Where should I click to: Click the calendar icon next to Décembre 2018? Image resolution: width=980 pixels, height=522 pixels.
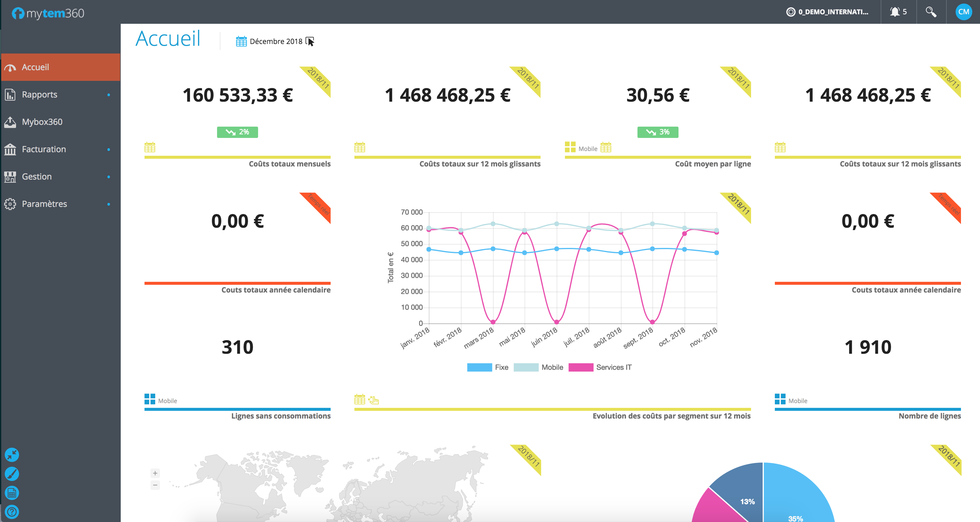click(x=241, y=41)
